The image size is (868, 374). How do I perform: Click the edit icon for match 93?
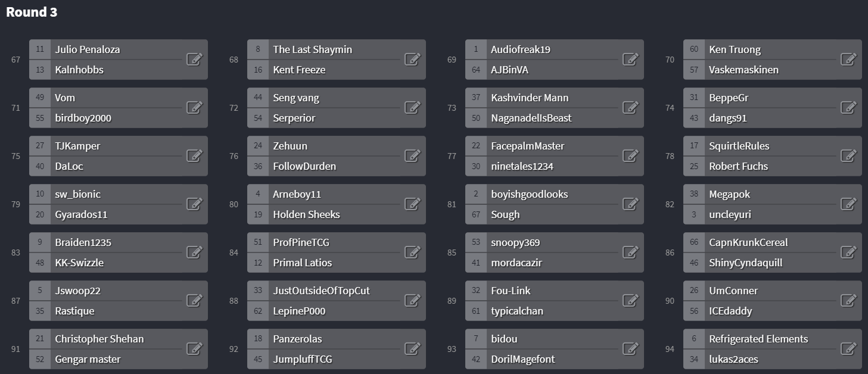point(630,348)
